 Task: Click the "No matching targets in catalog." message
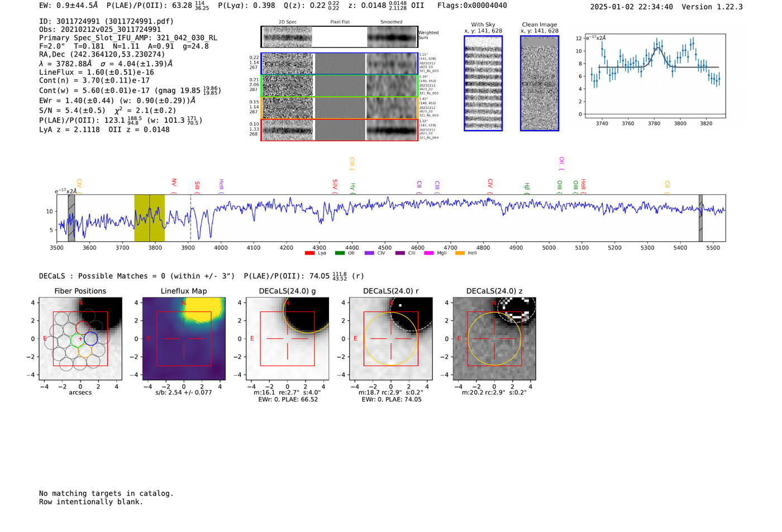pos(106,493)
